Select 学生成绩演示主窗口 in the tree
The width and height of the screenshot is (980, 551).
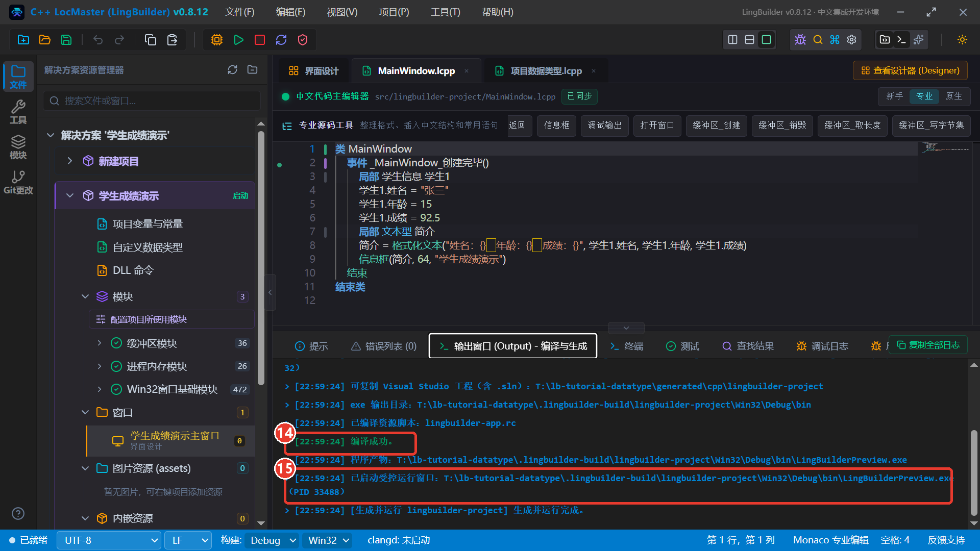[170, 441]
